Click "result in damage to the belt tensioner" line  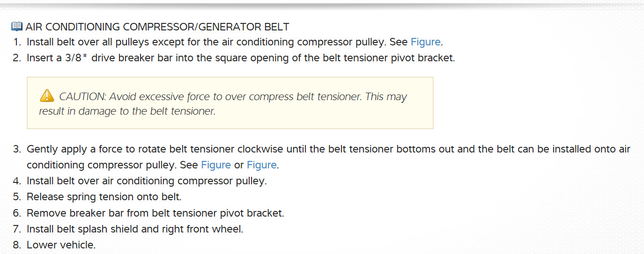click(126, 111)
